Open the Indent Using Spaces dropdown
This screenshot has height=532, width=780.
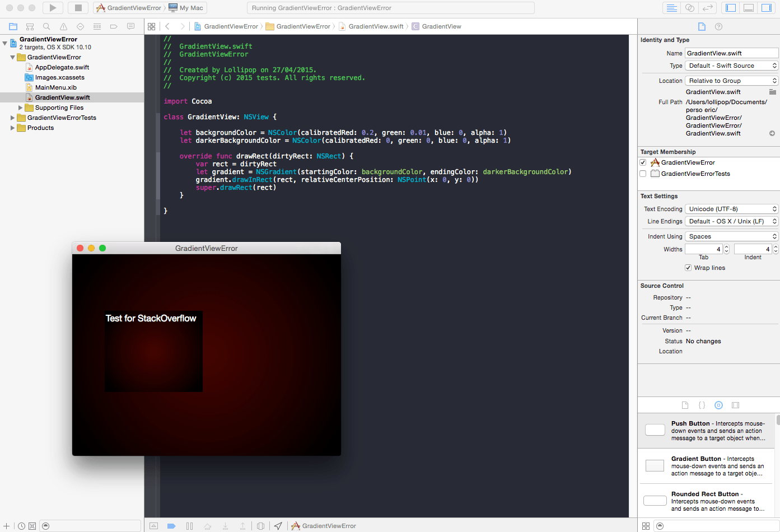(732, 236)
